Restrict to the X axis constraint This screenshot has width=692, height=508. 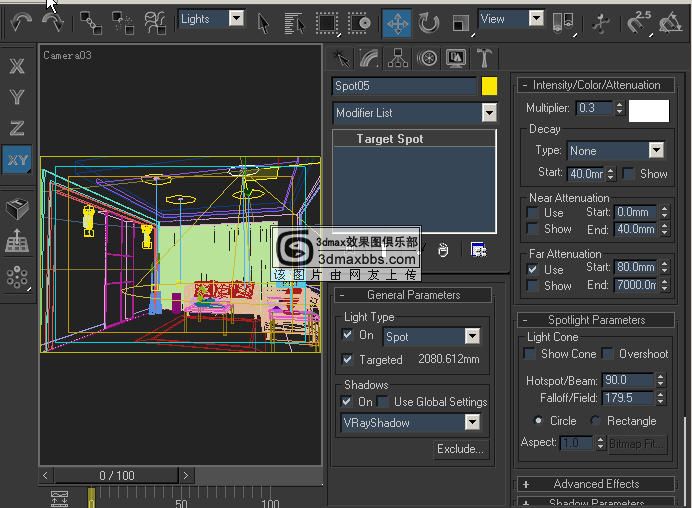(x=17, y=66)
